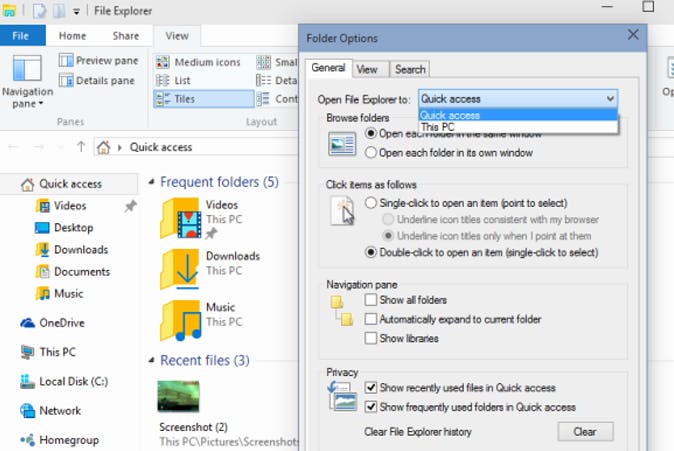This screenshot has height=451, width=674.
Task: Select Quick access in the navigation tree
Action: pos(70,184)
